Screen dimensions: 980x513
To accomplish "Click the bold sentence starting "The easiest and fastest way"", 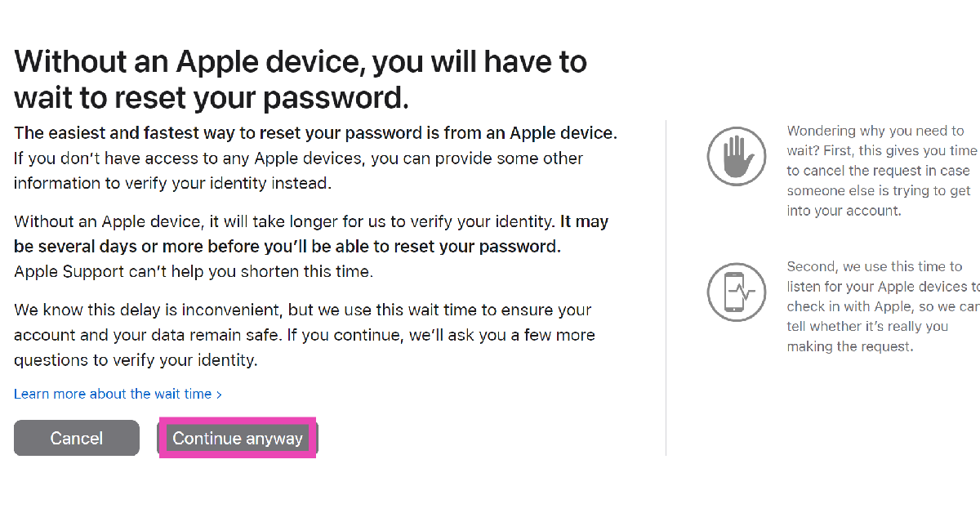I will click(x=315, y=133).
